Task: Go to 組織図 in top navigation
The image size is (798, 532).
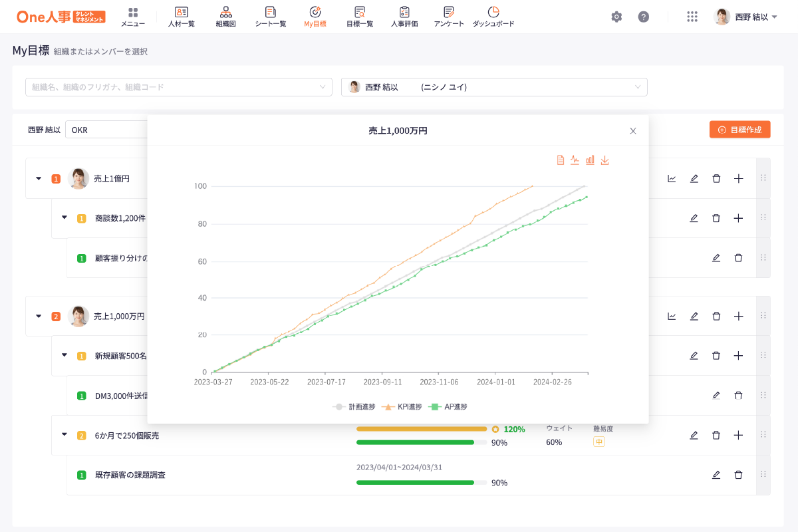Action: pyautogui.click(x=225, y=17)
